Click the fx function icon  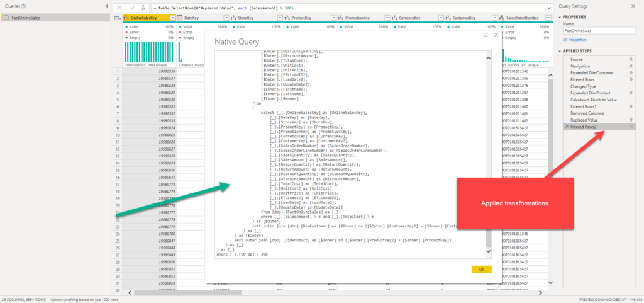point(143,8)
